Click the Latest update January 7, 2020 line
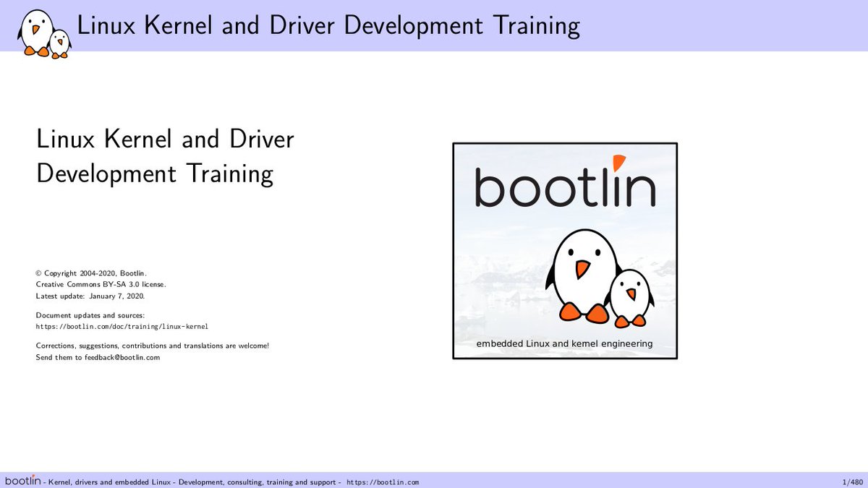 (90, 296)
